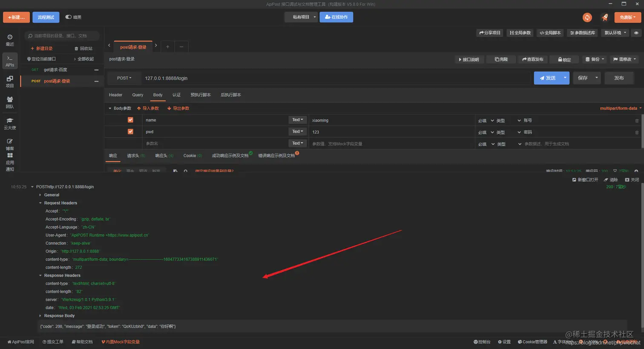Screen dimensions: 644x349
Task: Open the 项目 projects sidebar icon
Action: [x=10, y=82]
